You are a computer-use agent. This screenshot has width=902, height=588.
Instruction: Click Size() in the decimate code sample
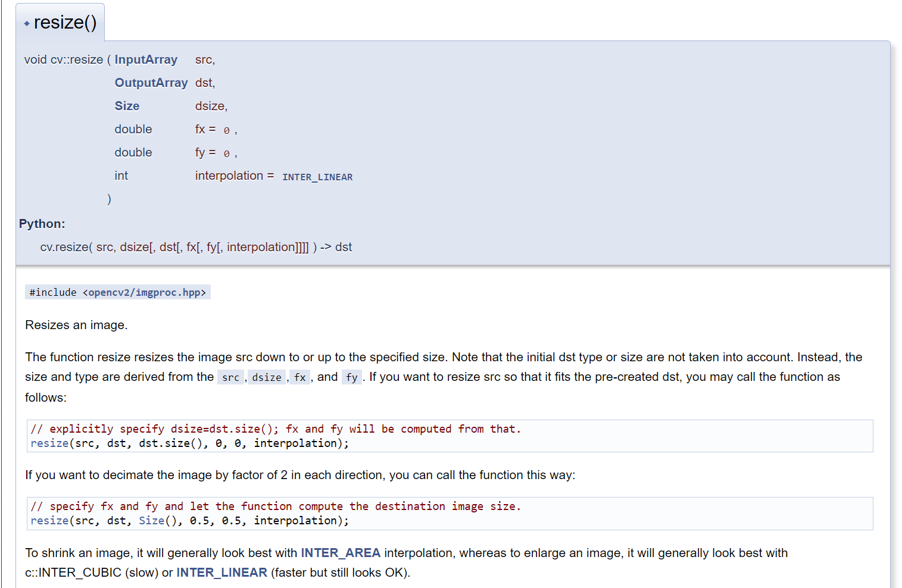(x=151, y=521)
